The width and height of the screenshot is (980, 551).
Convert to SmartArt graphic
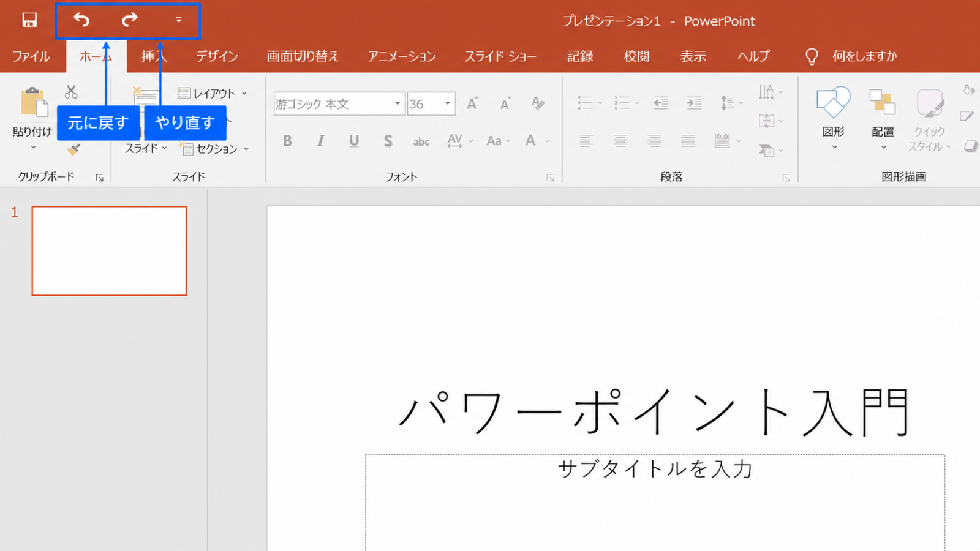point(771,150)
